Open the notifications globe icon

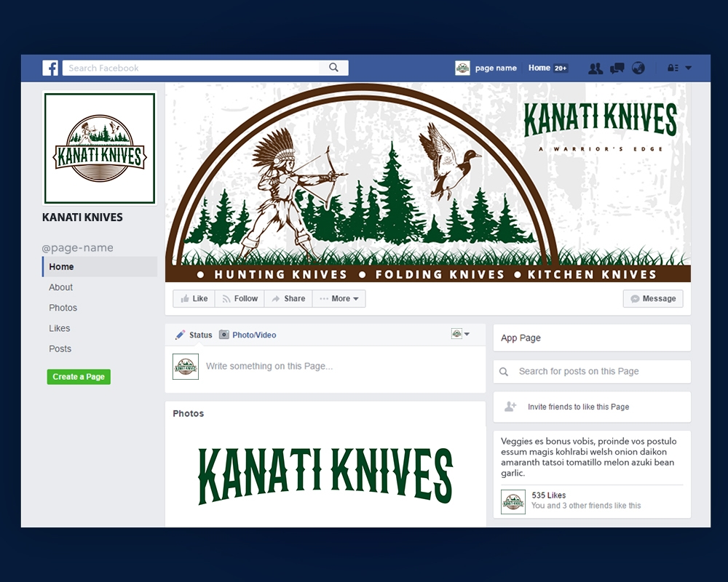(638, 68)
